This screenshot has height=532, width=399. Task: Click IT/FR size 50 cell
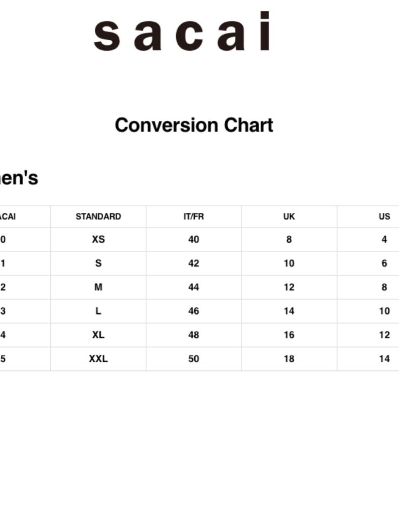[x=194, y=359]
